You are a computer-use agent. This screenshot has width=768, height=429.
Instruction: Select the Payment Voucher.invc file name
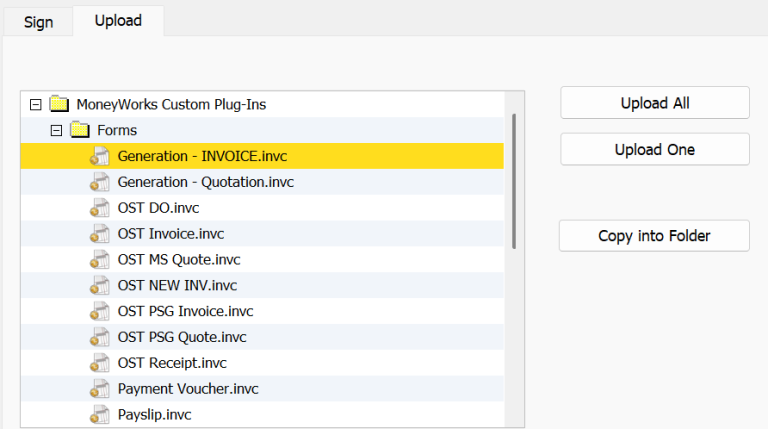pos(188,389)
